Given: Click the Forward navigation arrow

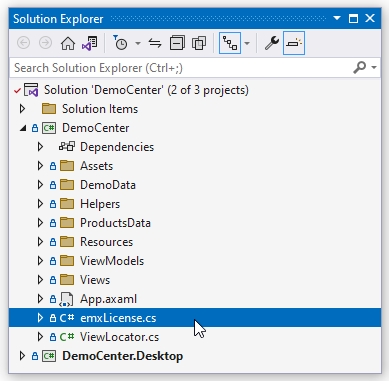Looking at the screenshot, I should tap(45, 43).
